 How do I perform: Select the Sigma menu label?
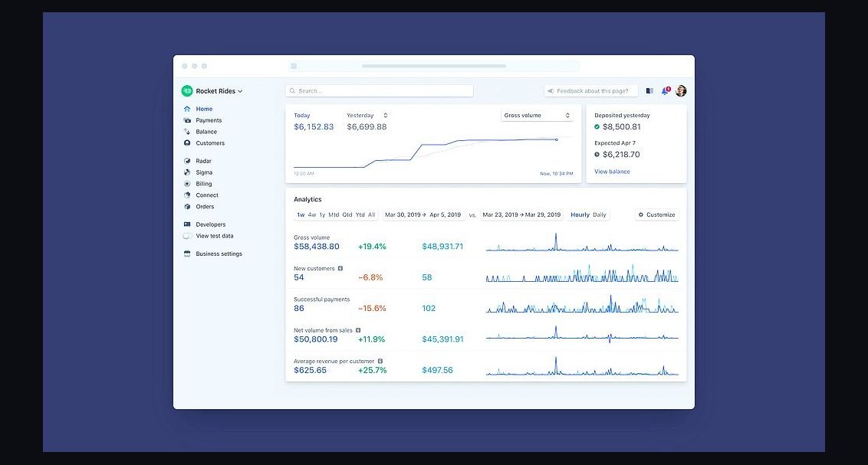(x=204, y=172)
